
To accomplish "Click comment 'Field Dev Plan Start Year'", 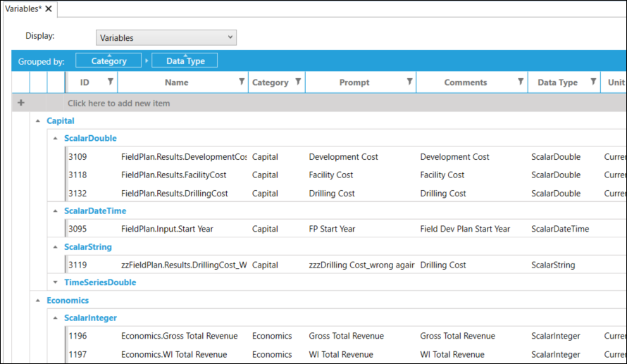I will [x=465, y=229].
